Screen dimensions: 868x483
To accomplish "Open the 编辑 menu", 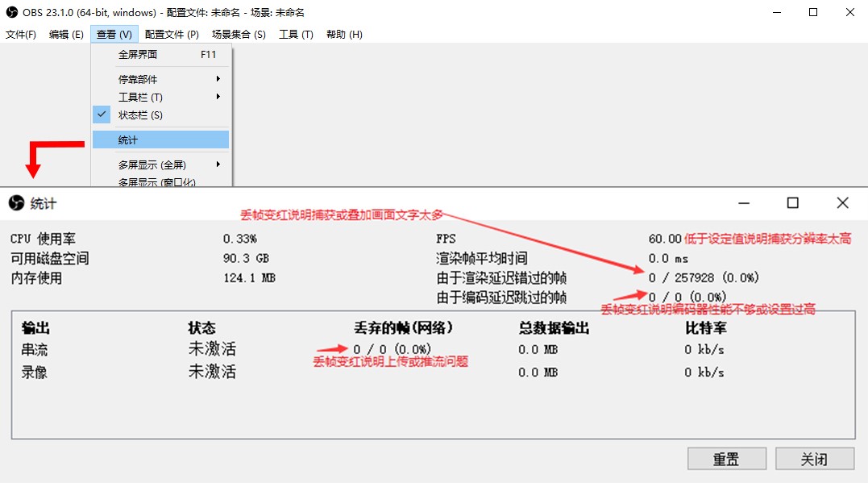I will (64, 34).
